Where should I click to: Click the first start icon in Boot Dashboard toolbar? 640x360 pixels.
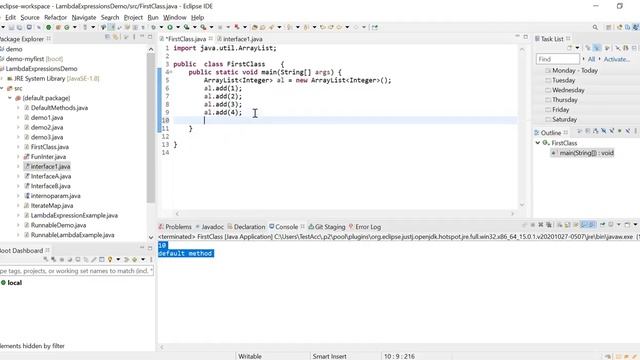point(46,259)
